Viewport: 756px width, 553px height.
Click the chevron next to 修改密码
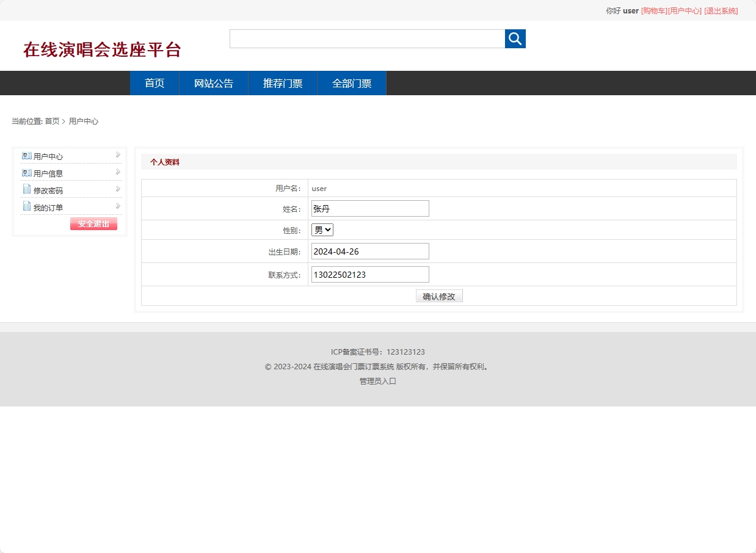(117, 189)
